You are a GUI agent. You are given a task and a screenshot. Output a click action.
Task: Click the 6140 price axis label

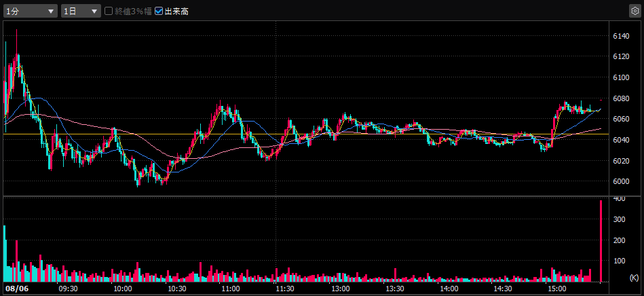pos(621,36)
